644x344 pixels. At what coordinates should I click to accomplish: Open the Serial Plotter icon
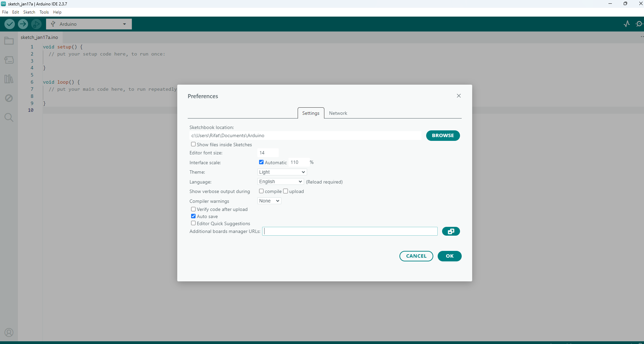[626, 24]
